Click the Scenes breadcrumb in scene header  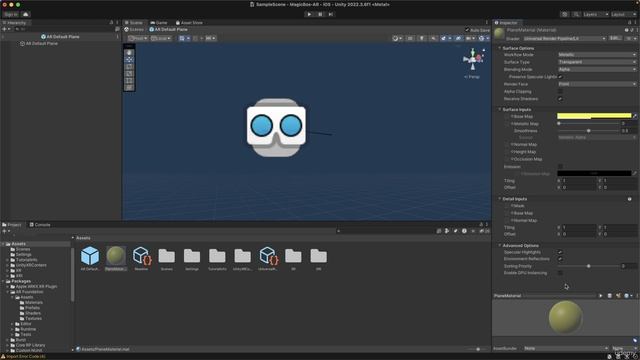(135, 30)
